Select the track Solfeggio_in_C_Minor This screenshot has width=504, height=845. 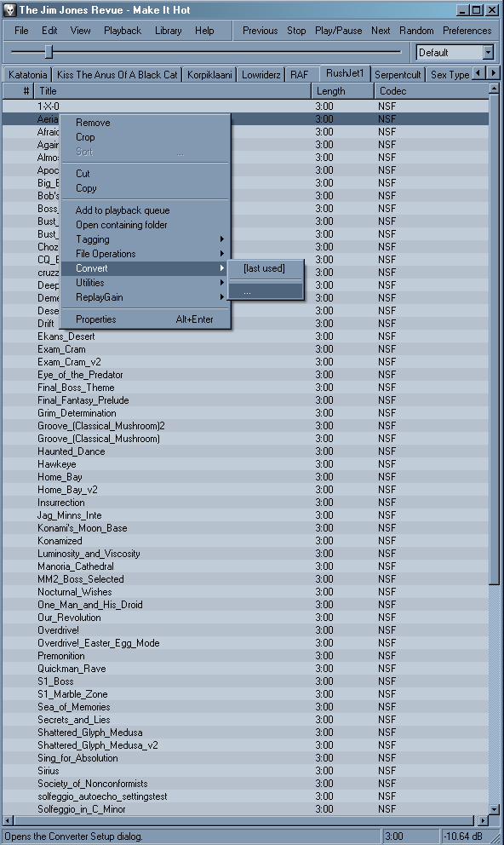point(245,809)
